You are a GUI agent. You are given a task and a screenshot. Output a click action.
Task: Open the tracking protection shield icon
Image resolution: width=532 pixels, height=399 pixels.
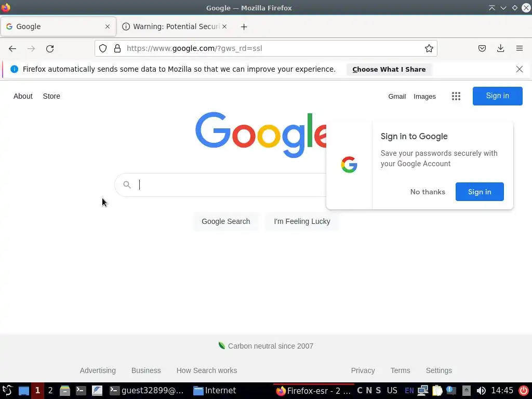[103, 48]
